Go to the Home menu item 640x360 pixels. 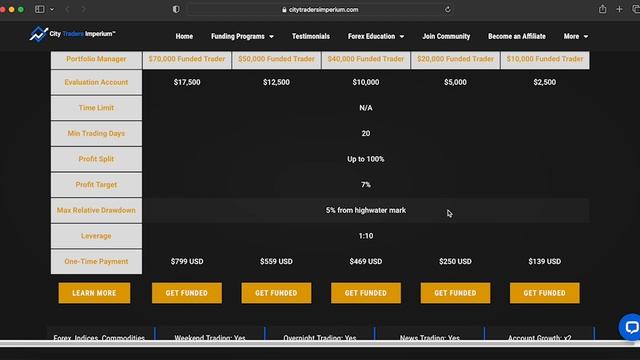184,36
